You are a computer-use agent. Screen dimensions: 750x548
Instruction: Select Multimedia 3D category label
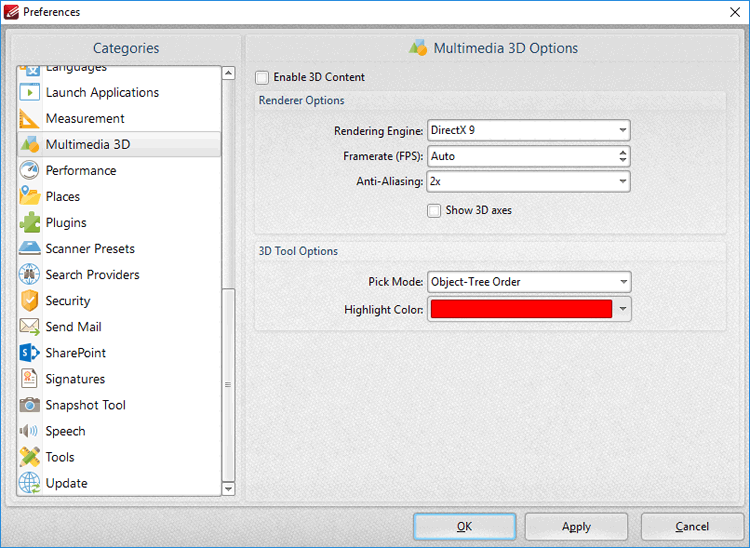click(88, 144)
